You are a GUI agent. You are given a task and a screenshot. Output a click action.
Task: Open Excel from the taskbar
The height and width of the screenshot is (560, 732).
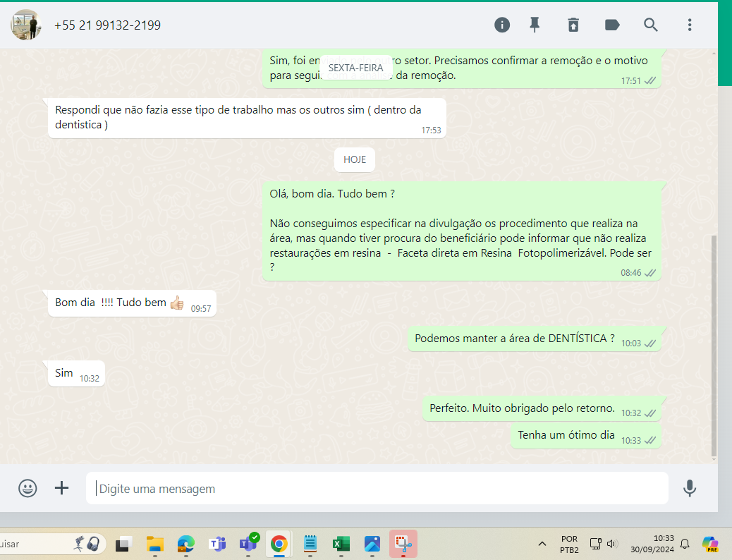click(341, 544)
